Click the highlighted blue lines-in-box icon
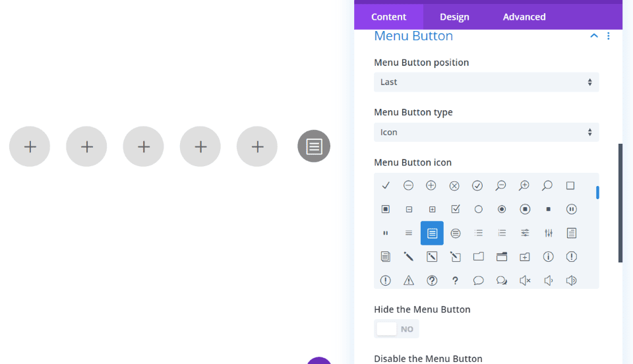Viewport: 633px width, 364px height. [x=432, y=233]
